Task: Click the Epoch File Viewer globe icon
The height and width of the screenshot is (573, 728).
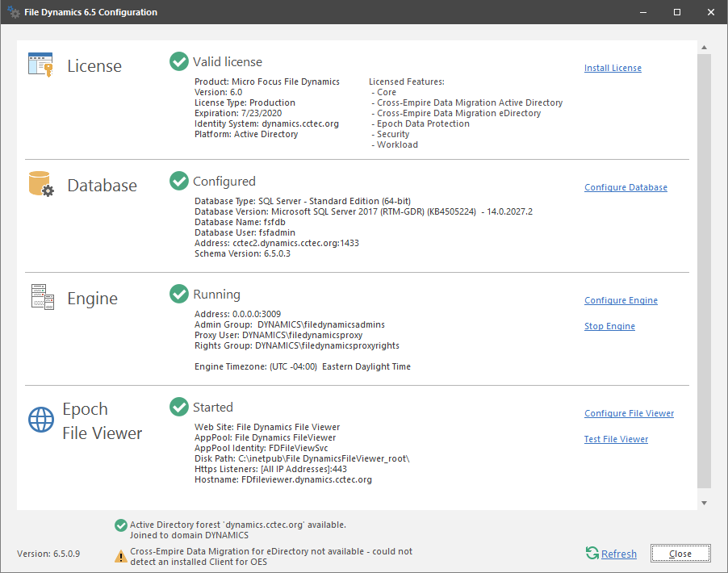Action: [40, 420]
